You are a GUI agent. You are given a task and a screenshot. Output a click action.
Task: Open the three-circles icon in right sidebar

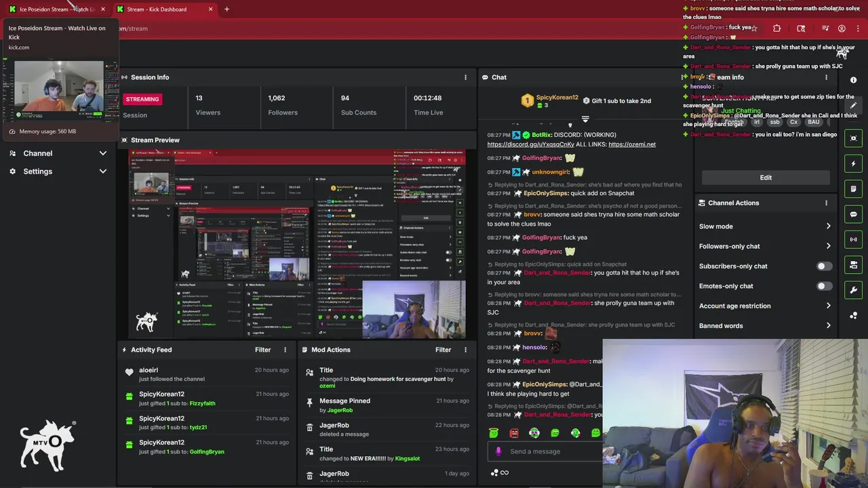[x=853, y=314]
